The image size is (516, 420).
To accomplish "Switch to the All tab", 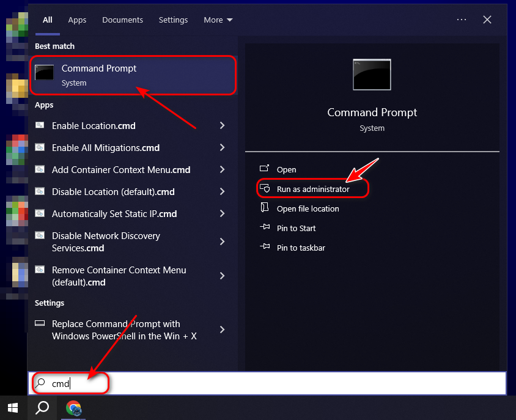I will (48, 20).
